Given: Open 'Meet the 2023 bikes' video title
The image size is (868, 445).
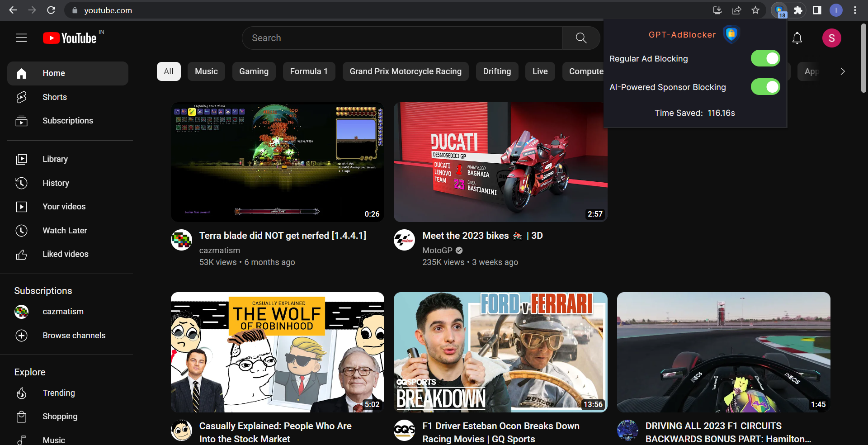Looking at the screenshot, I should (482, 236).
